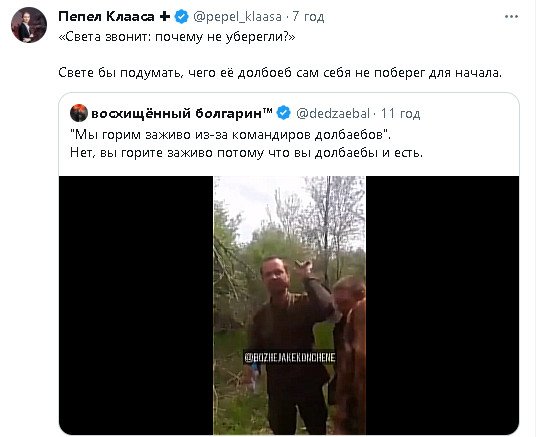This screenshot has height=437, width=538.
Task: Click the verified badge beside восхищённый болгарин
Action: tap(284, 113)
